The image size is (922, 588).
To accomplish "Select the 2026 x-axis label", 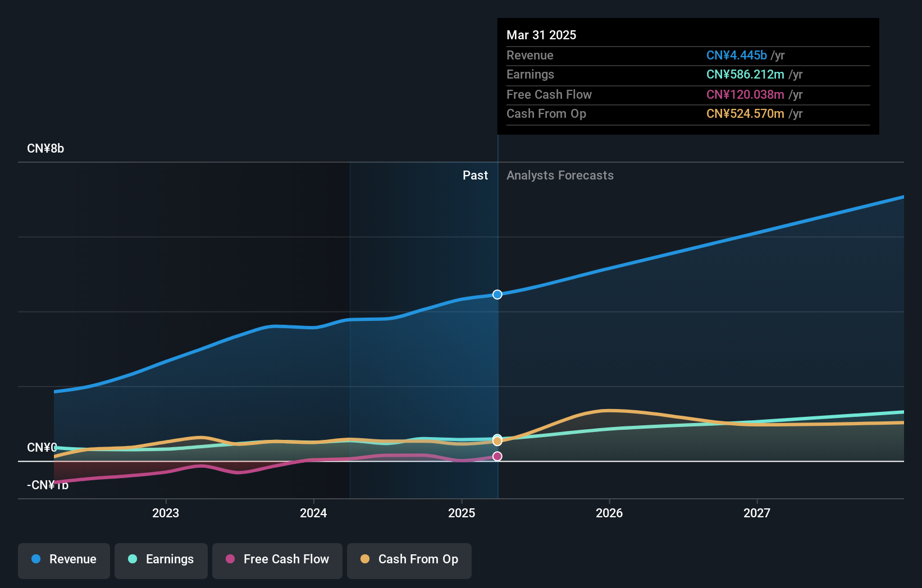I will (609, 513).
